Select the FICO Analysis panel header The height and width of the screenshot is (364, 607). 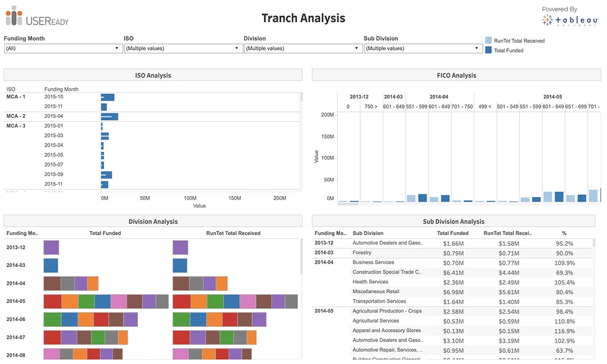[x=457, y=75]
